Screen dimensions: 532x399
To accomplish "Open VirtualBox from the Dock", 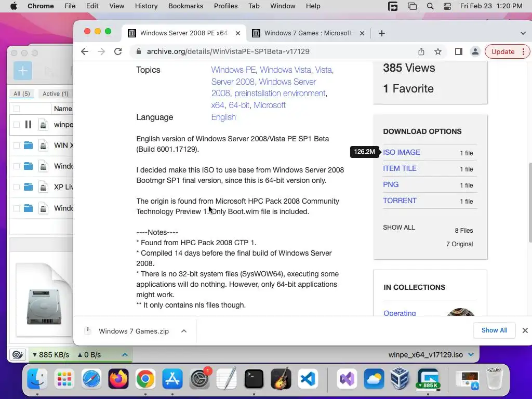I will point(400,379).
